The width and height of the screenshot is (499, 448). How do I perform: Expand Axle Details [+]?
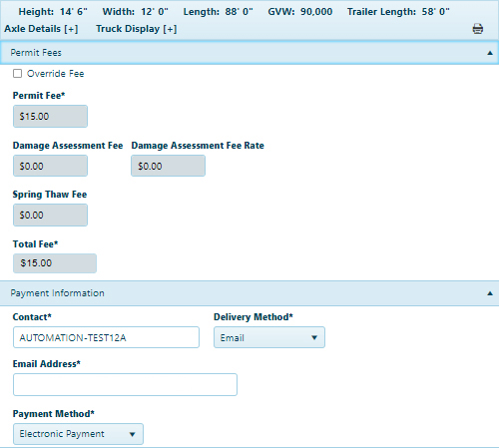pos(41,29)
